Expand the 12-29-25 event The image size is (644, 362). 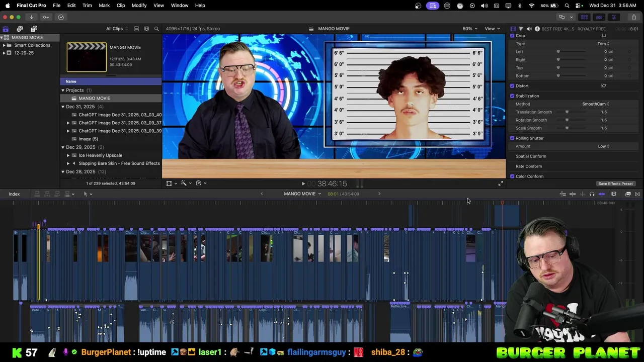(4, 53)
